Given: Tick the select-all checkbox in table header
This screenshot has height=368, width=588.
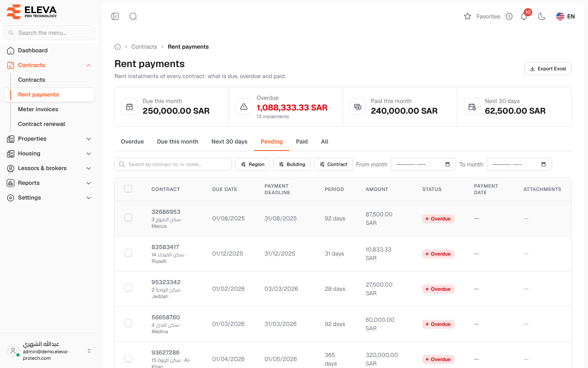Looking at the screenshot, I should (128, 188).
